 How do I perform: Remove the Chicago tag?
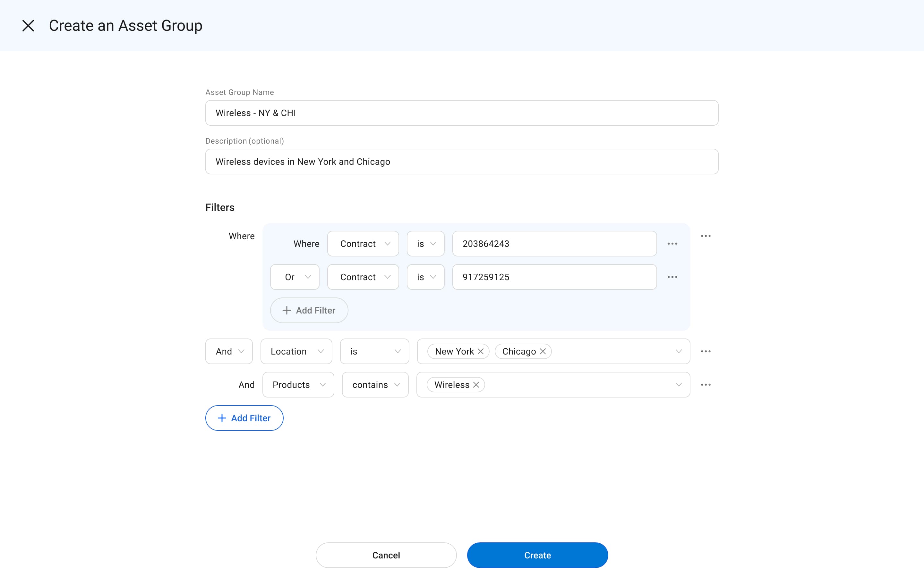(543, 351)
